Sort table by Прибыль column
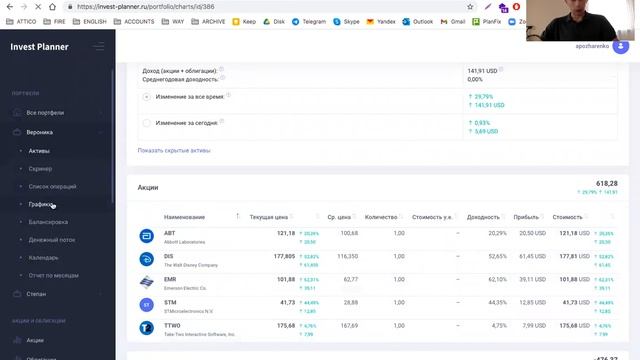This screenshot has height=360, width=640. (526, 217)
